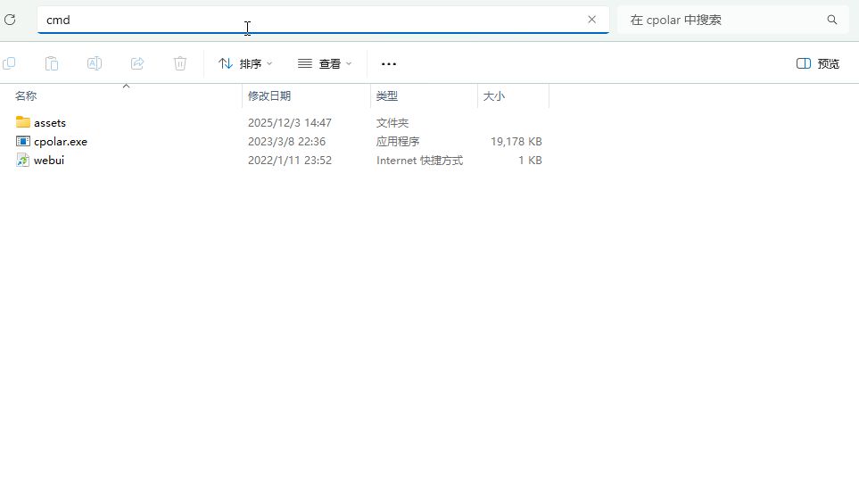859x504 pixels.
Task: Click date 2025/12/3 14:47
Action: (x=290, y=123)
